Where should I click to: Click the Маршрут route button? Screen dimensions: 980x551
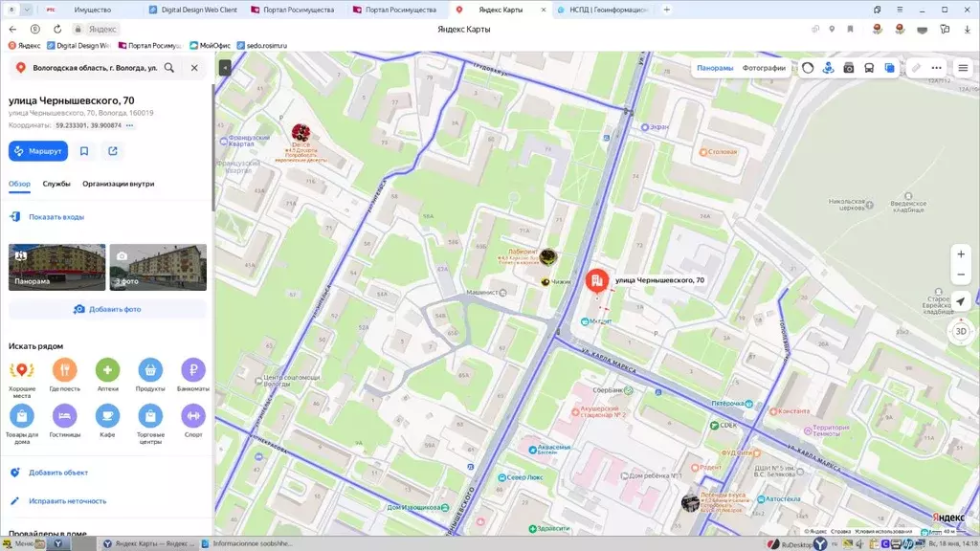38,151
